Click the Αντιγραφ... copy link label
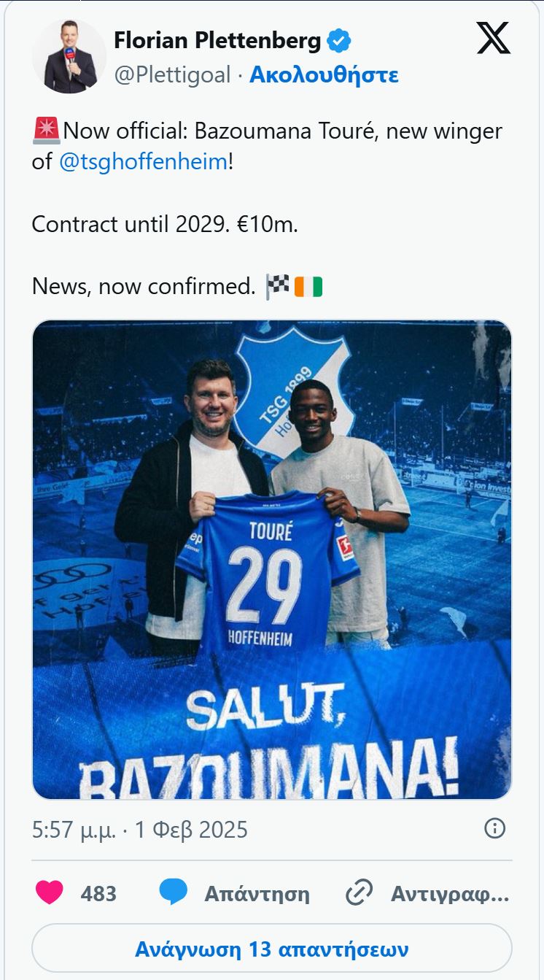Screen dimensions: 544x980 click(450, 894)
